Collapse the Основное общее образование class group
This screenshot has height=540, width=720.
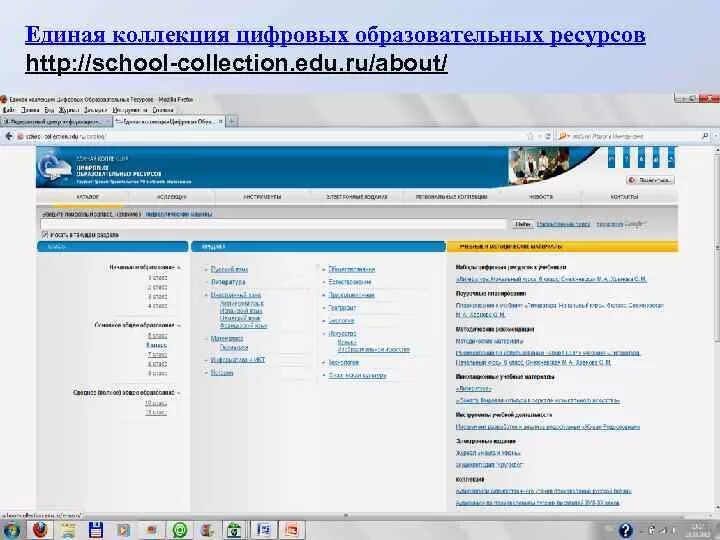pos(179,325)
